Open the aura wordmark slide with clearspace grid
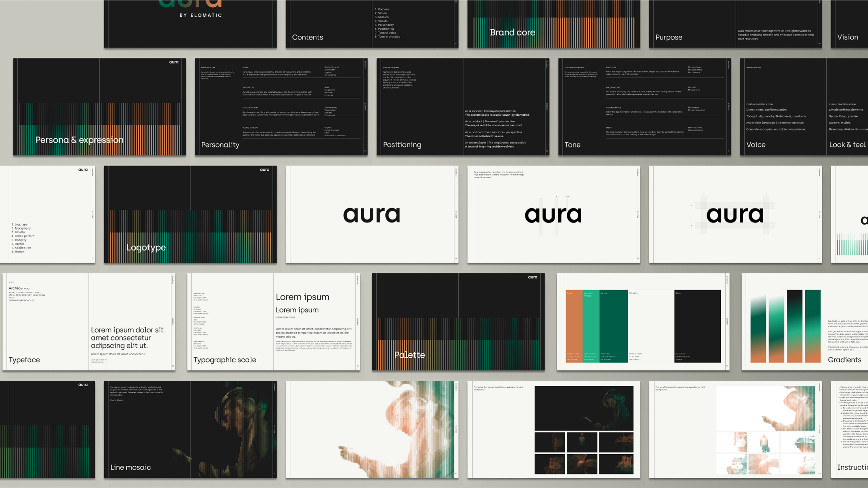Image resolution: width=868 pixels, height=488 pixels. pyautogui.click(x=736, y=214)
